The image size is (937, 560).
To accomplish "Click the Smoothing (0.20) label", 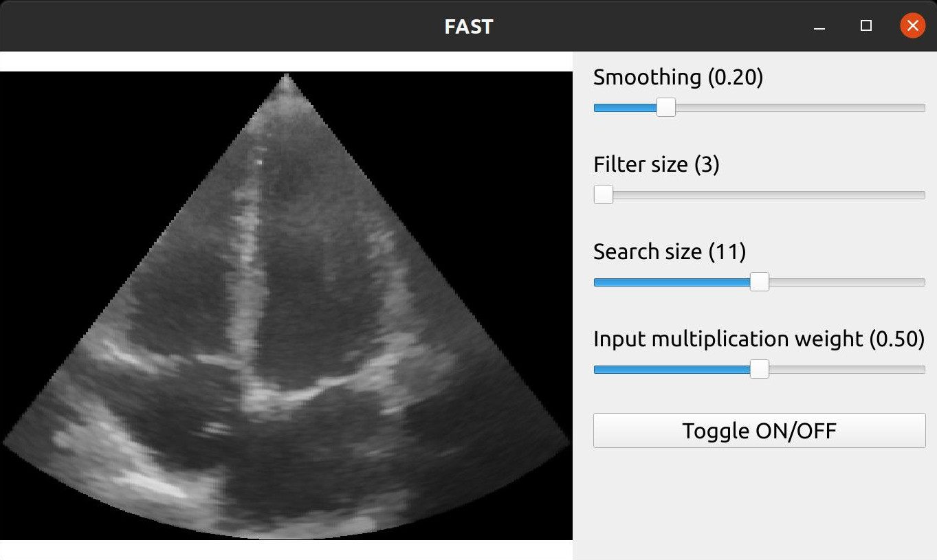I will click(678, 77).
